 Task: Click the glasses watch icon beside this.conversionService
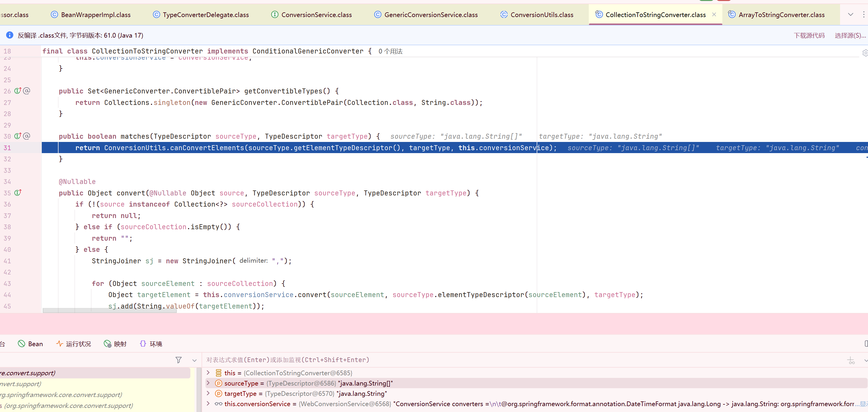(218, 404)
